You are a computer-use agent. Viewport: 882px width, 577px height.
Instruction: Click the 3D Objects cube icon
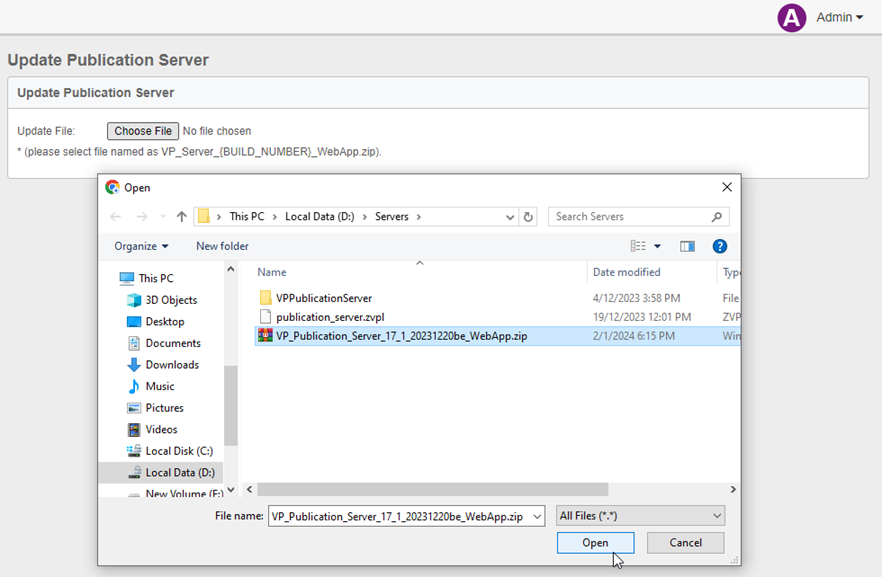point(134,300)
